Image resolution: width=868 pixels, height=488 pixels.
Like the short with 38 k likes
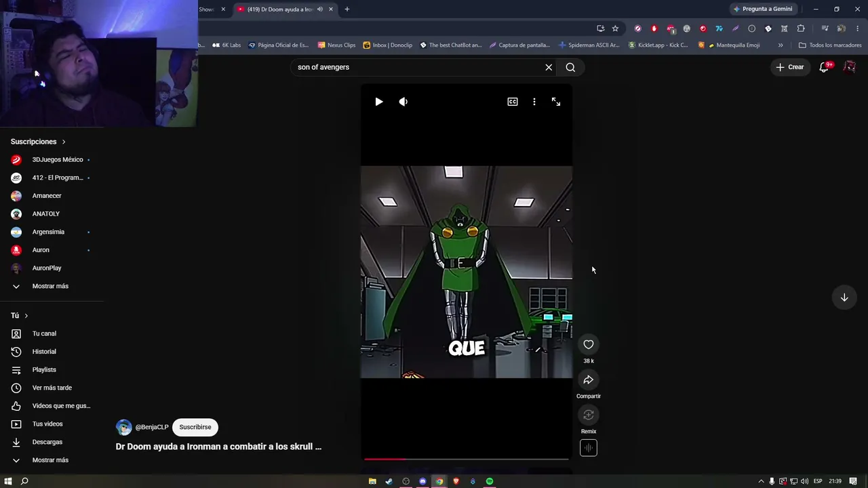click(589, 345)
